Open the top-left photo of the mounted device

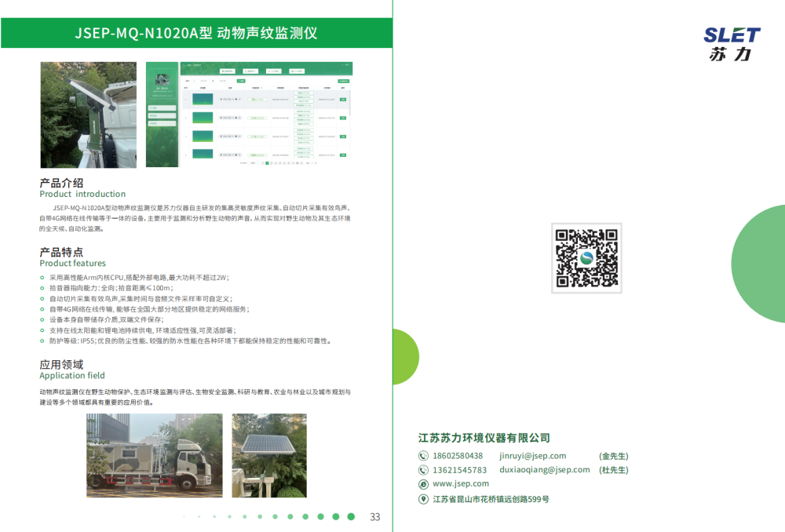(88, 115)
